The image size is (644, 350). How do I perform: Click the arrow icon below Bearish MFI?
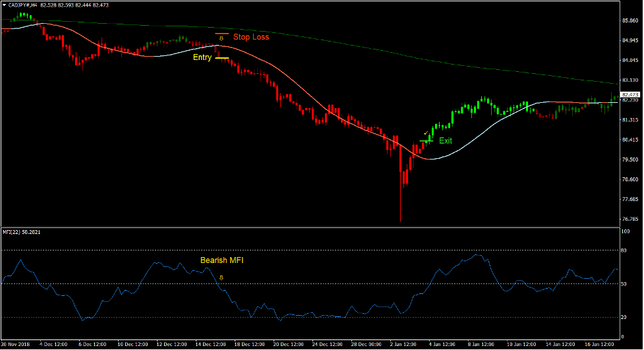pyautogui.click(x=221, y=278)
